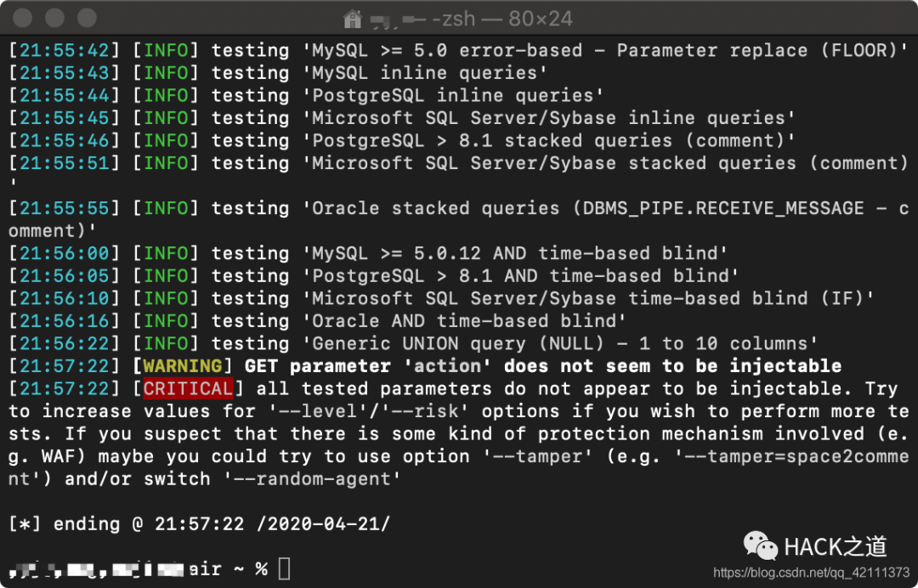Zoom the terminal with third window button

click(87, 18)
